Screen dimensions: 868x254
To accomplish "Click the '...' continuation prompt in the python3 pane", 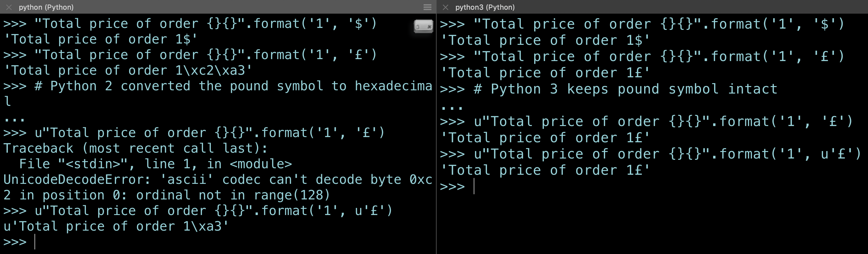I will pyautogui.click(x=452, y=107).
